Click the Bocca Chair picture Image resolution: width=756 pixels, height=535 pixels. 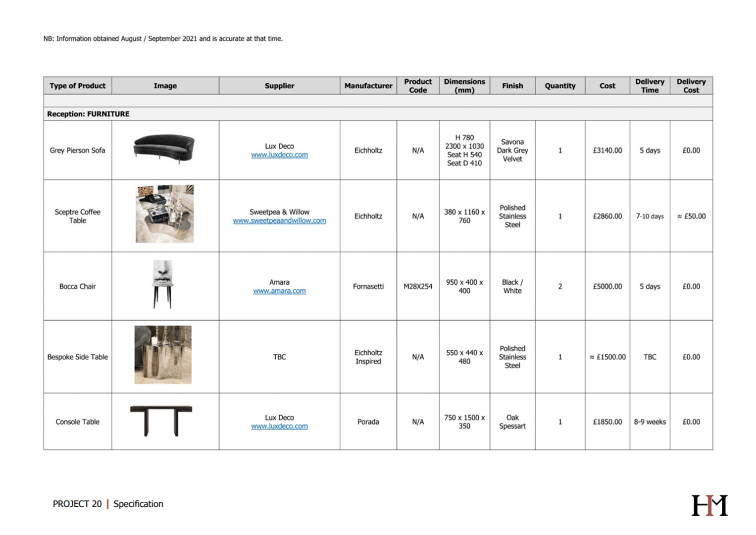point(162,284)
